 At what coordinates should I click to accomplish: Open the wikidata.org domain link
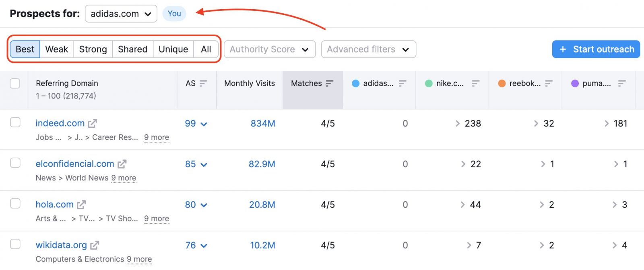(x=61, y=245)
